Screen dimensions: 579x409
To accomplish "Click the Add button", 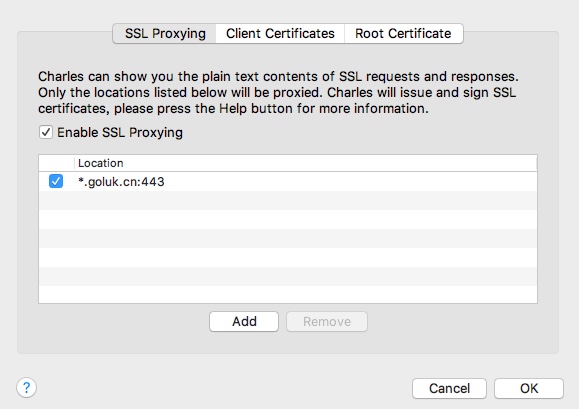I will click(x=244, y=322).
